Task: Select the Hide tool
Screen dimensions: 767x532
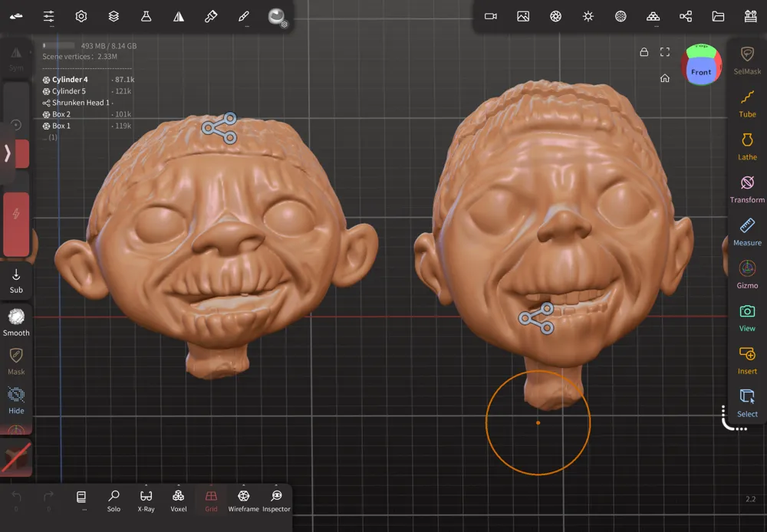Action: pos(16,400)
